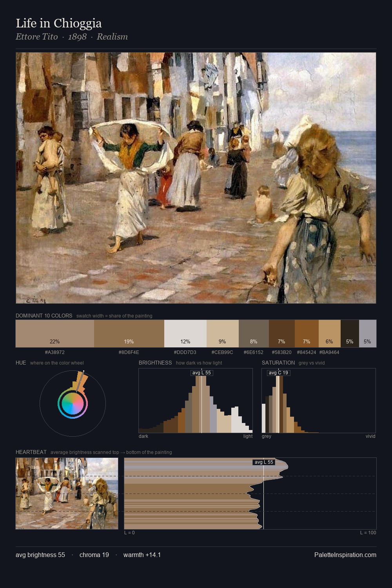The image size is (392, 588).
Task: Open the small painting thumbnail in Heartbeat section
Action: click(67, 493)
